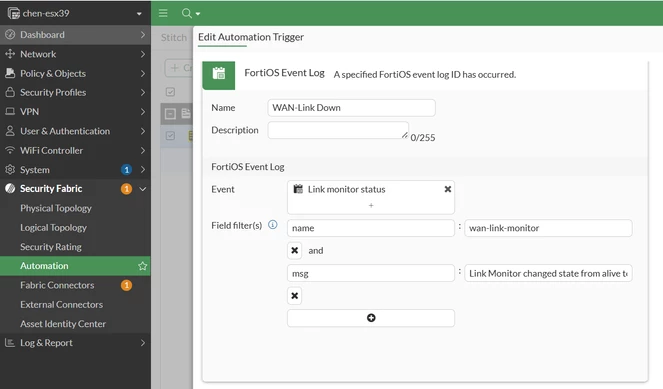Edit the Link Monitor changed state value
The height and width of the screenshot is (389, 663).
click(548, 273)
